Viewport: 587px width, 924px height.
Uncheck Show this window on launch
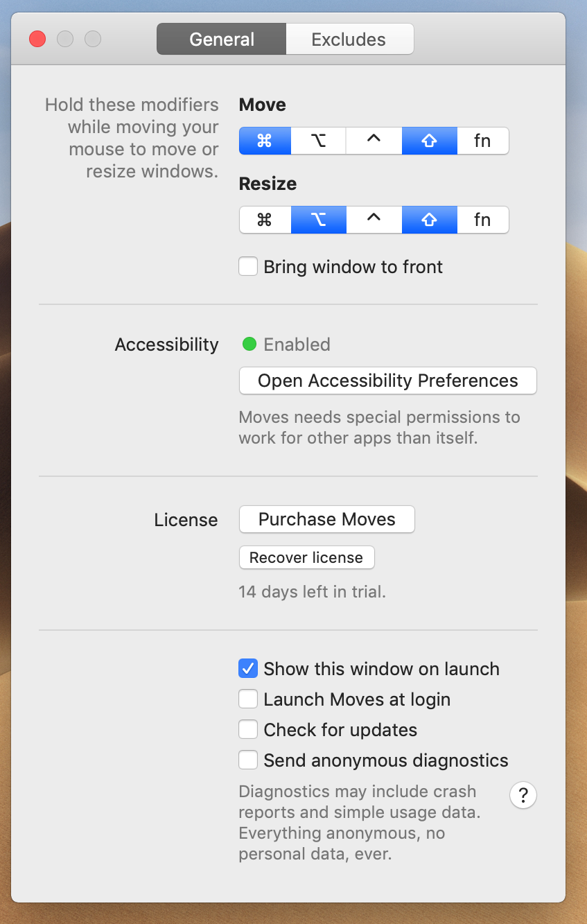248,669
